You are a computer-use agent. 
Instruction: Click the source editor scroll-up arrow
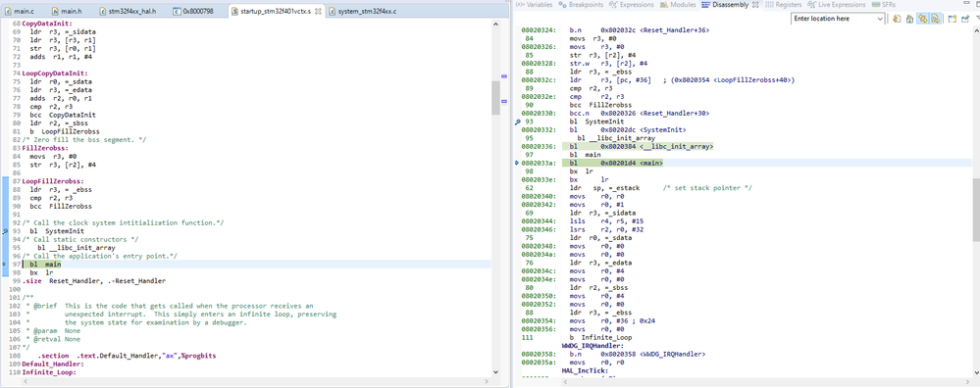click(495, 24)
